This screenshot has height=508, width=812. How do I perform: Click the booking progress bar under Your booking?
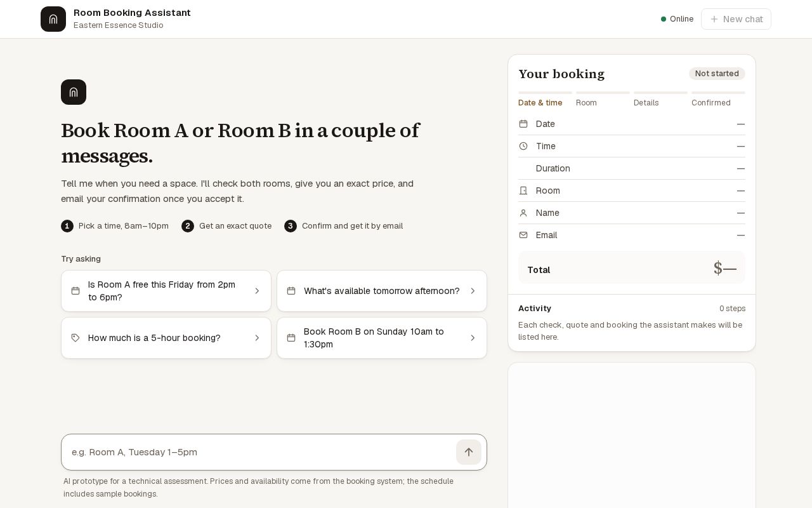tap(632, 93)
